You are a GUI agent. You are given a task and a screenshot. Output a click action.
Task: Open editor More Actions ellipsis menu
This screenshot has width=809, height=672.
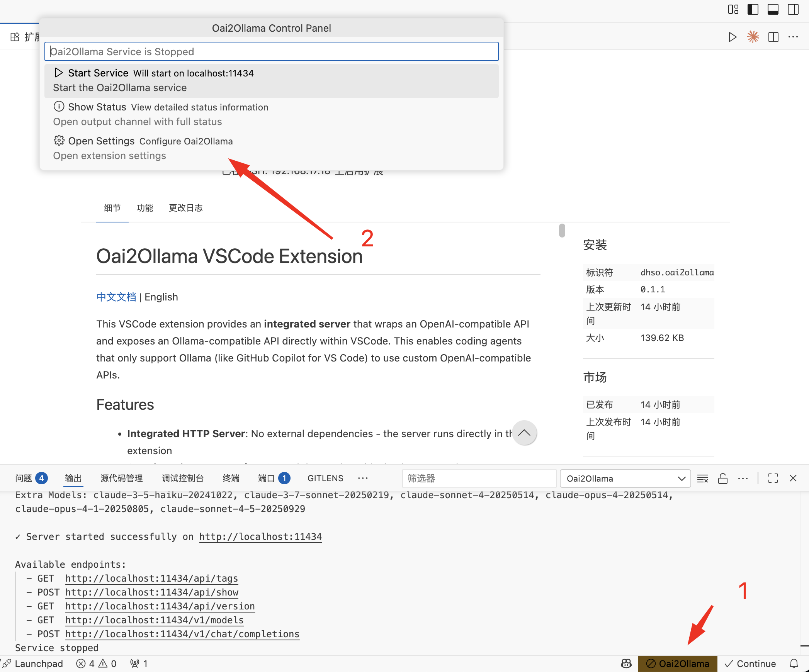(793, 37)
